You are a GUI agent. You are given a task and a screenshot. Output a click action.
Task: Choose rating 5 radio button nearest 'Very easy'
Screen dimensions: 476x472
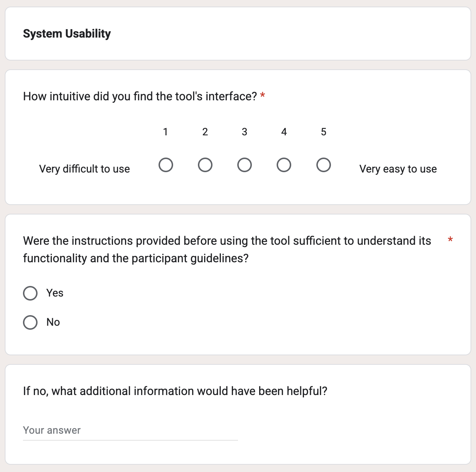[324, 165]
